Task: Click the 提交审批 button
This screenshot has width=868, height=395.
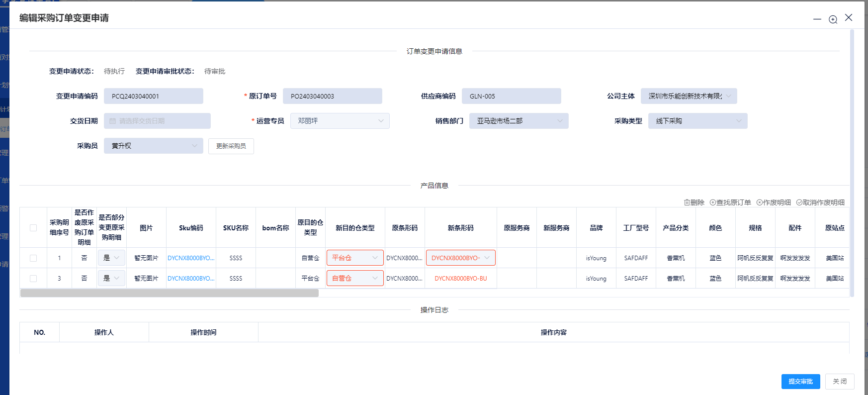Action: click(x=800, y=382)
